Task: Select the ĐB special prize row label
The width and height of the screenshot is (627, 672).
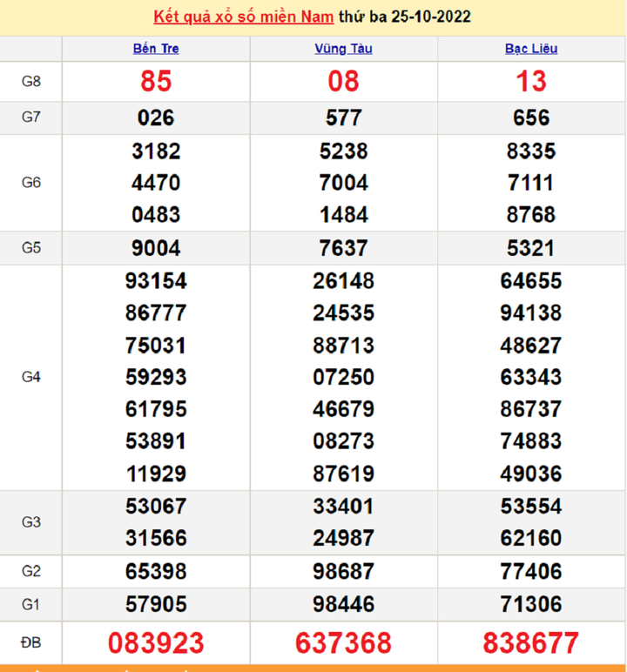Action: tap(31, 643)
